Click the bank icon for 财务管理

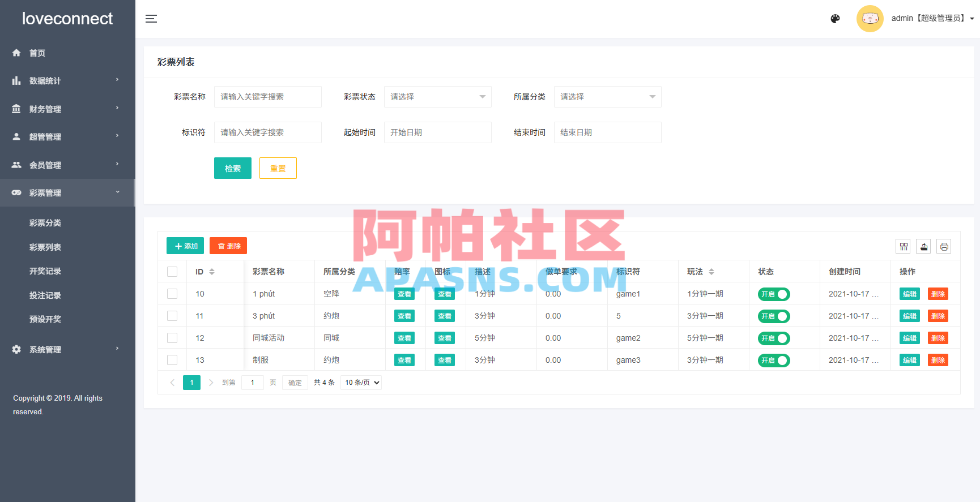(16, 109)
